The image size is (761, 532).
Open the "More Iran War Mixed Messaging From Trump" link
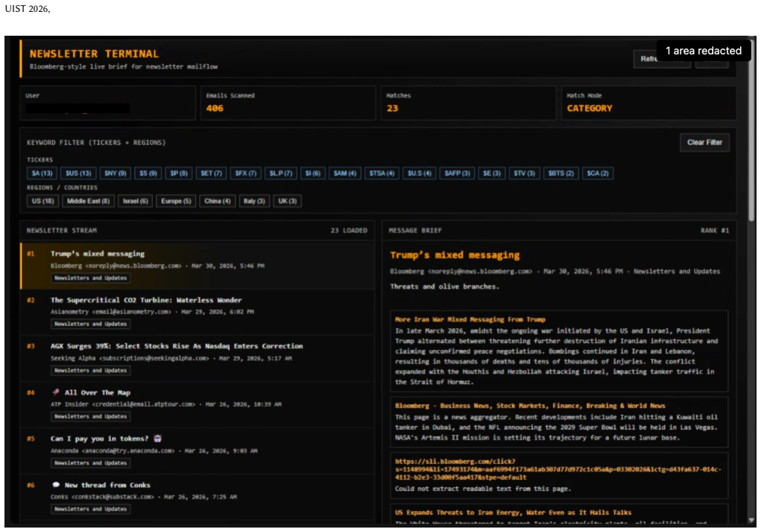pyautogui.click(x=470, y=320)
